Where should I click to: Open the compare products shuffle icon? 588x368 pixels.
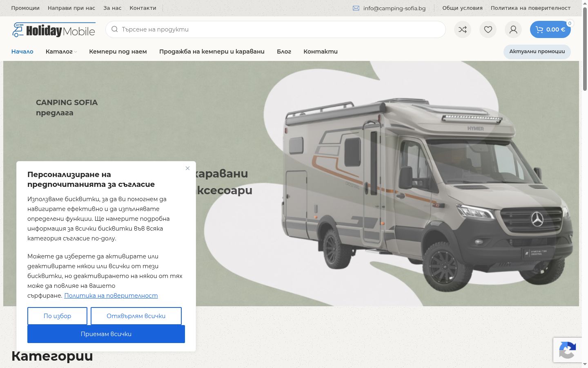point(463,29)
